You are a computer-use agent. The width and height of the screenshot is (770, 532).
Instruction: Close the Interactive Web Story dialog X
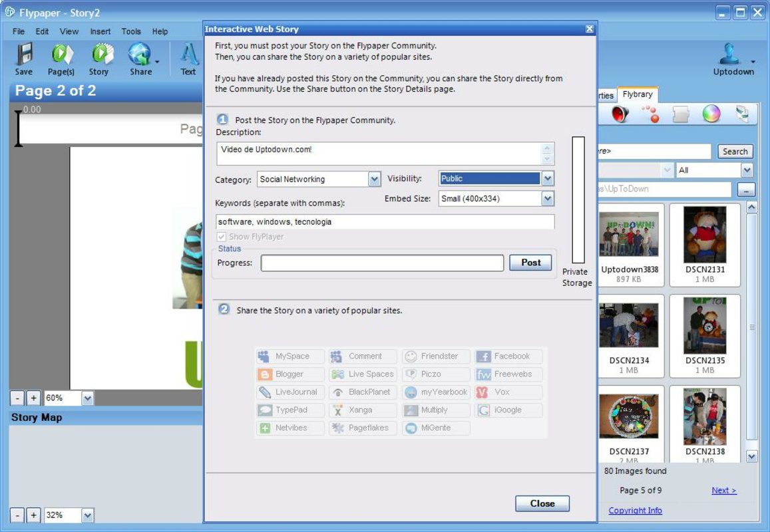(589, 29)
